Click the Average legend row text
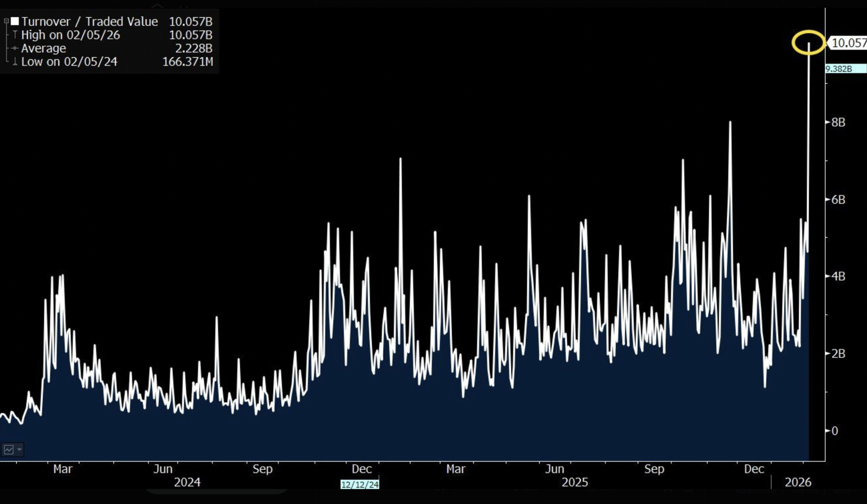The width and height of the screenshot is (867, 504). (43, 48)
